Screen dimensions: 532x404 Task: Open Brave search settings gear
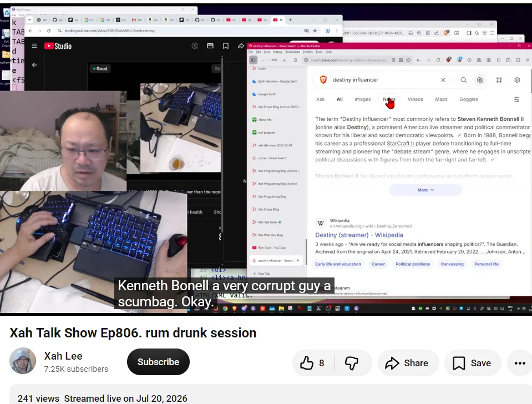point(517,80)
